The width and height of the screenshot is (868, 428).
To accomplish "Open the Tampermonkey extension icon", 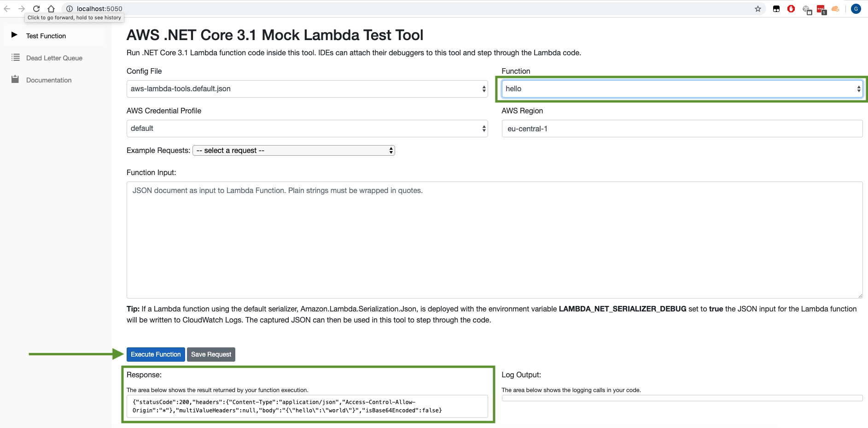I will [x=776, y=9].
